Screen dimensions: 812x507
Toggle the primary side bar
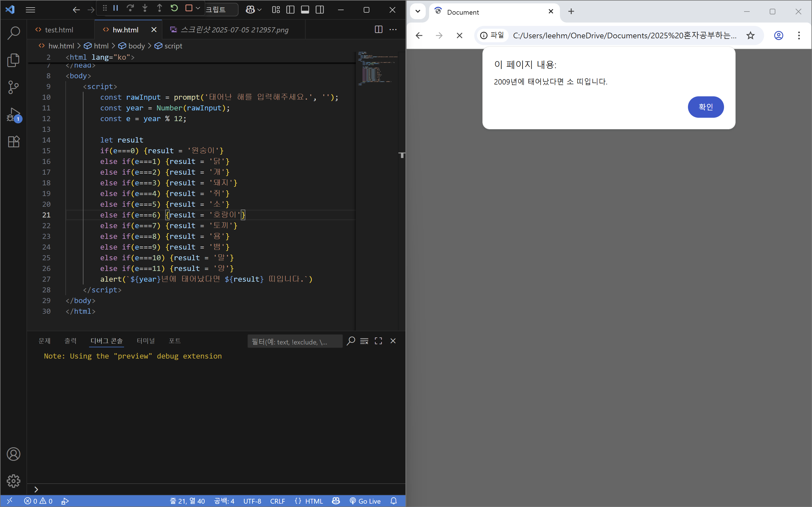tap(290, 10)
